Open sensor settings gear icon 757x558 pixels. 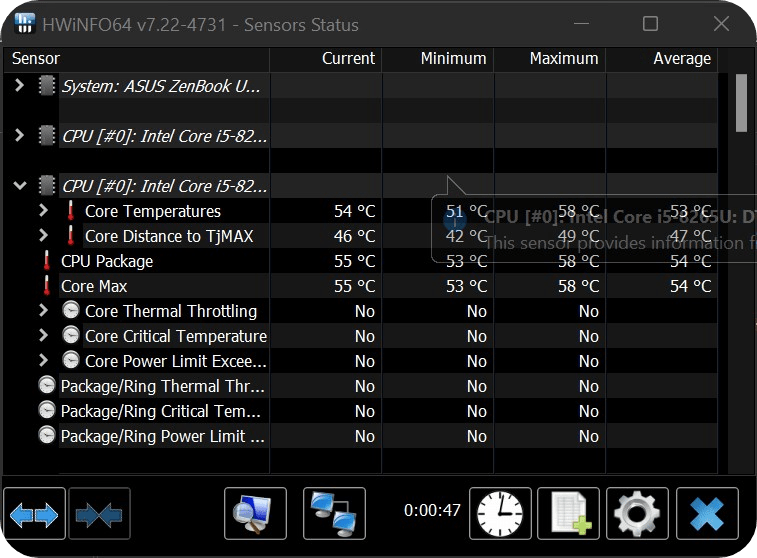637,513
